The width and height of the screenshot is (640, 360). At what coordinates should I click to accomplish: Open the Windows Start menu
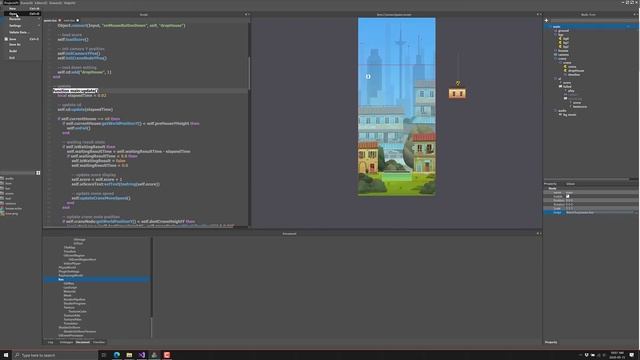[x=6, y=355]
